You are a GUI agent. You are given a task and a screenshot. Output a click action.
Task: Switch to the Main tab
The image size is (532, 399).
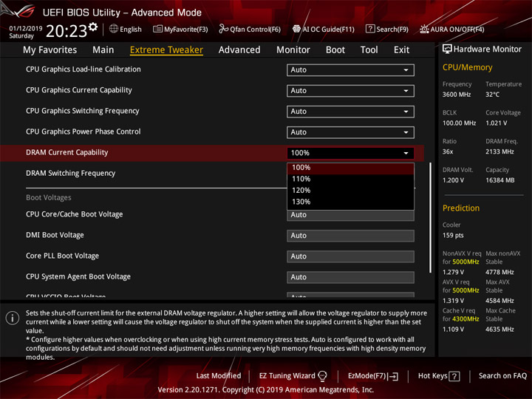point(103,50)
